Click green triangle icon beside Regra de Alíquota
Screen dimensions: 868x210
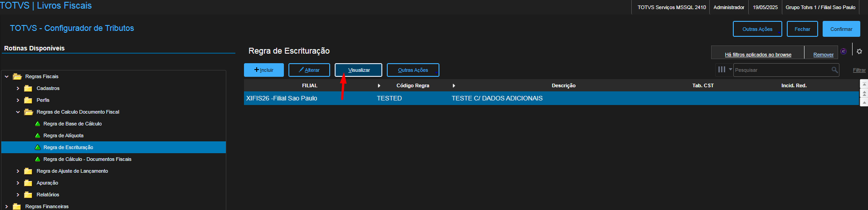(x=38, y=135)
